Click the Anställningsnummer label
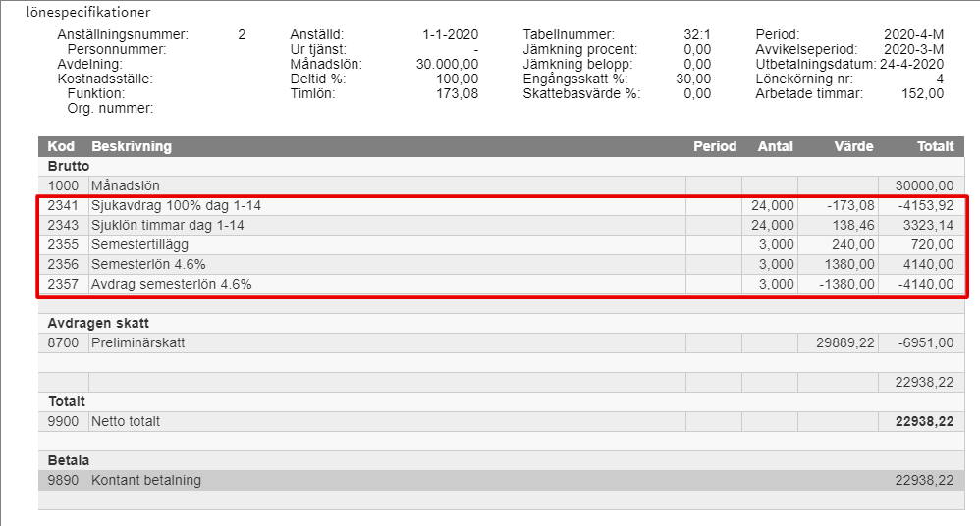The width and height of the screenshot is (980, 526). coord(123,35)
